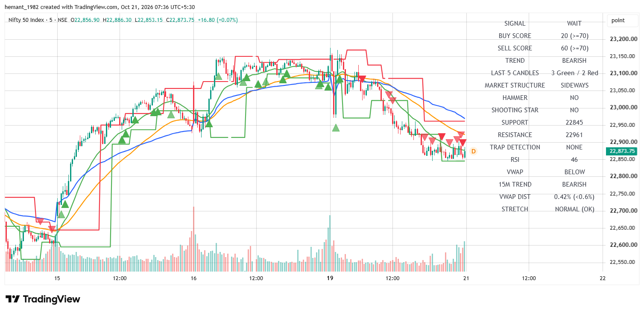The image size is (644, 313).
Task: Click the SIGNAL row label
Action: point(515,23)
